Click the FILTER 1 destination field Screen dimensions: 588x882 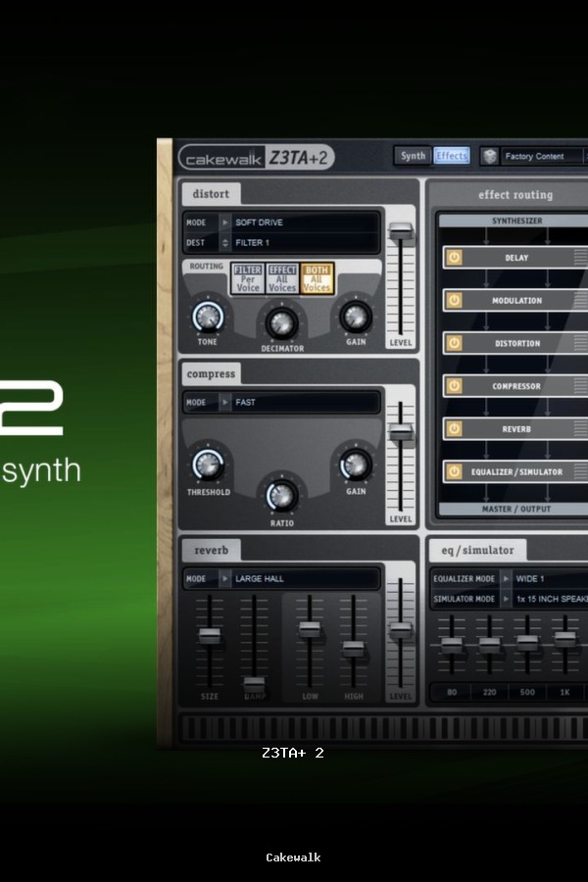point(305,242)
